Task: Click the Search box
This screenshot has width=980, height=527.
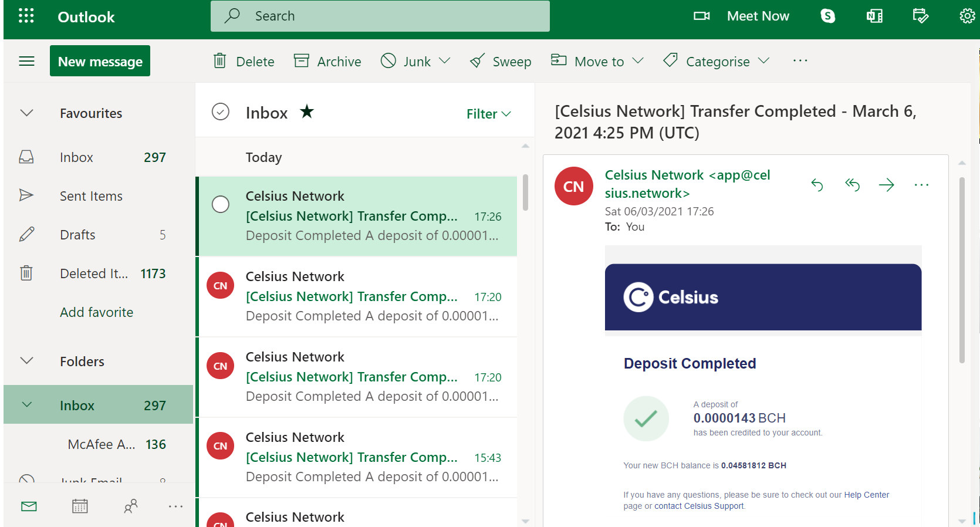Action: (380, 16)
